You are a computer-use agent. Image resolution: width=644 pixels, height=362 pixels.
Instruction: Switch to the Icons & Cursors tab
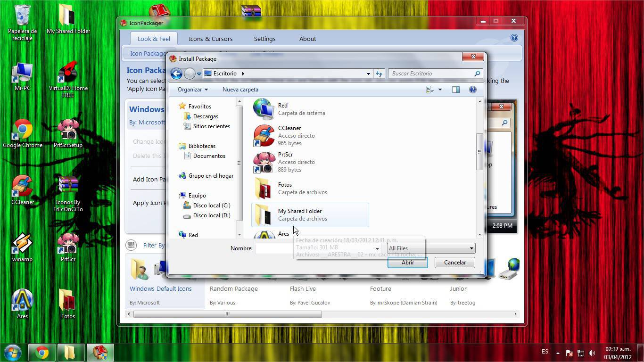[210, 39]
